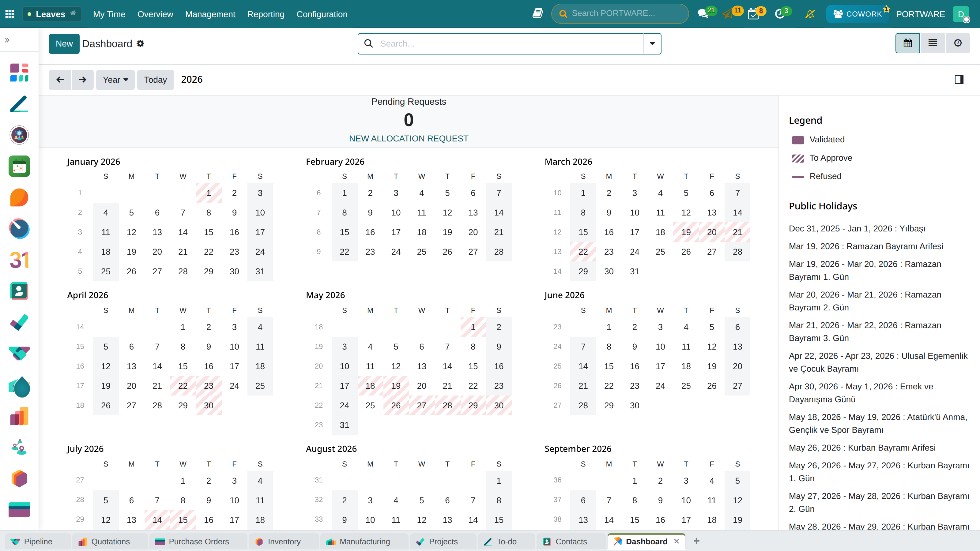Image resolution: width=980 pixels, height=551 pixels.
Task: Open the Contacts app in sidebar
Action: point(19,291)
